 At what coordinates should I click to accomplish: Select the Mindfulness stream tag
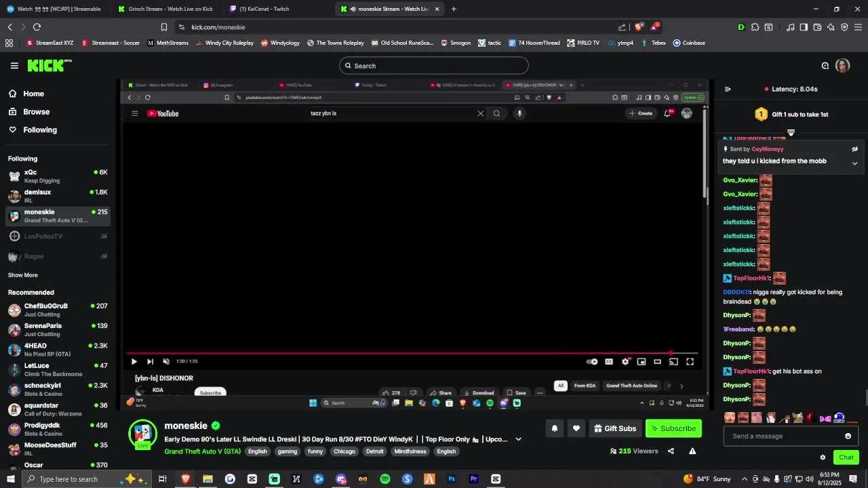tap(410, 451)
